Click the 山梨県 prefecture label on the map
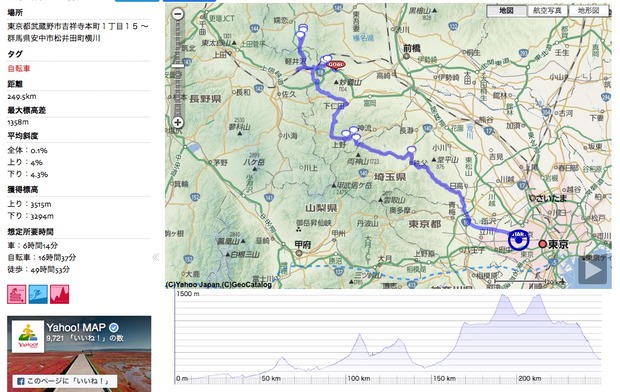 click(x=321, y=208)
